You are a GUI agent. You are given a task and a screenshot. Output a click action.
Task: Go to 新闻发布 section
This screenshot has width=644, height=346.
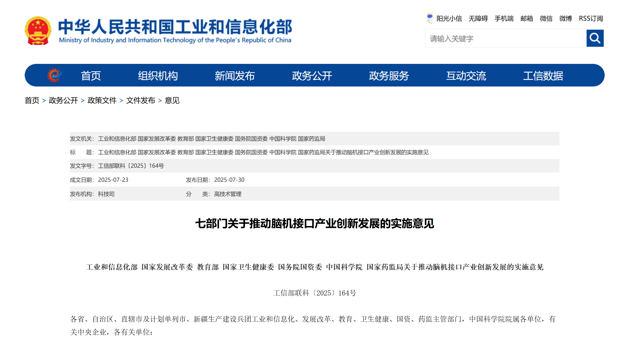[x=235, y=76]
